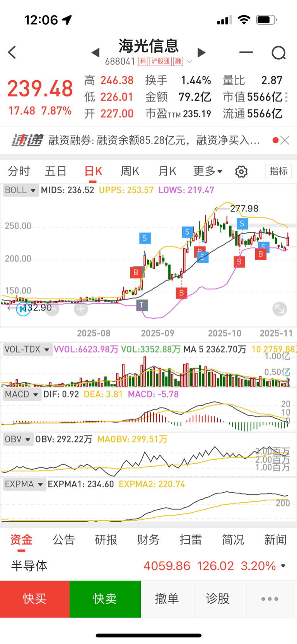Image resolution: width=297 pixels, height=644 pixels.
Task: Open the EXPMA indicator dropdown
Action: coord(24,484)
